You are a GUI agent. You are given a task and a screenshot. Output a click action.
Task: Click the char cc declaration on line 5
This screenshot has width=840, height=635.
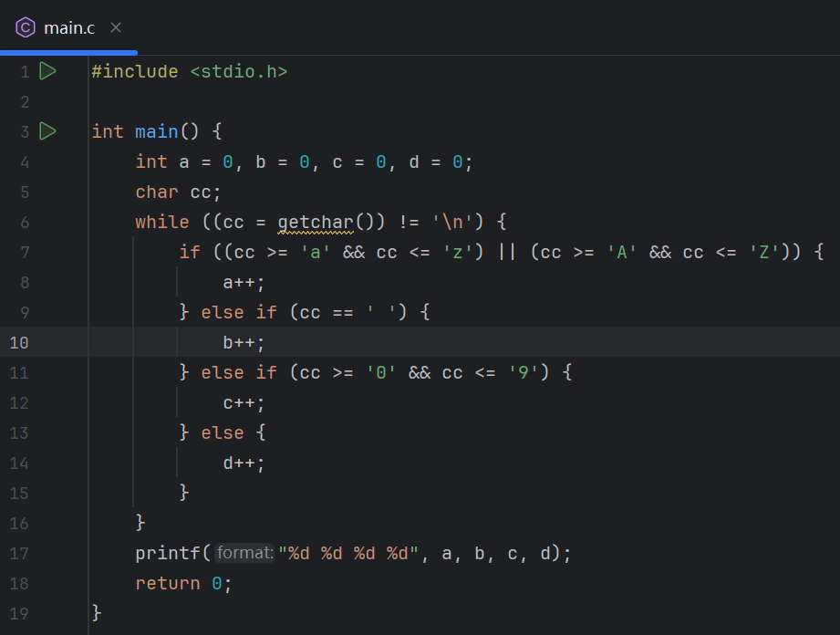point(178,192)
